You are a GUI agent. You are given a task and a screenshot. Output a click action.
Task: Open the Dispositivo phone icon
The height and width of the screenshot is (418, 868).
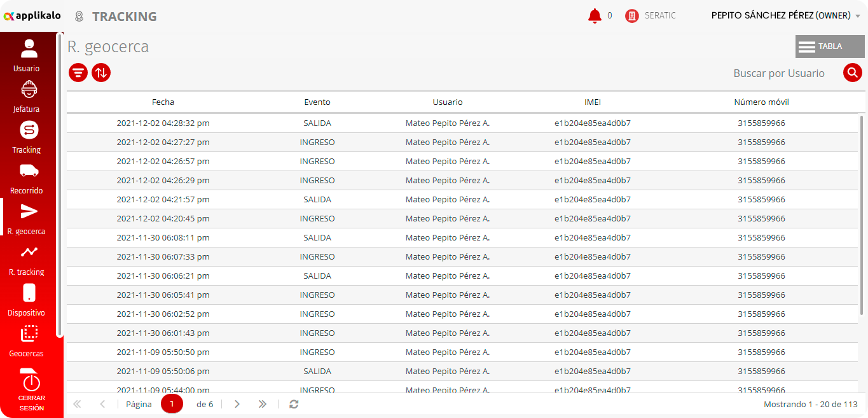click(29, 293)
